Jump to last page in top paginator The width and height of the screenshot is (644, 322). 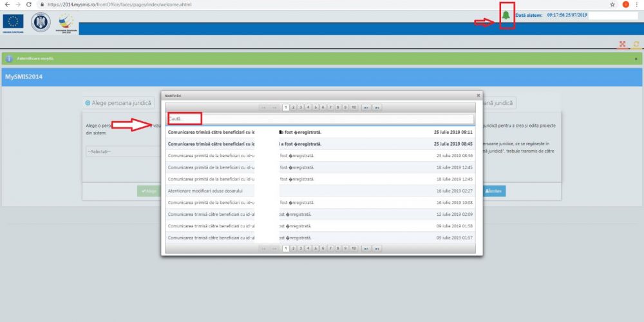[377, 108]
